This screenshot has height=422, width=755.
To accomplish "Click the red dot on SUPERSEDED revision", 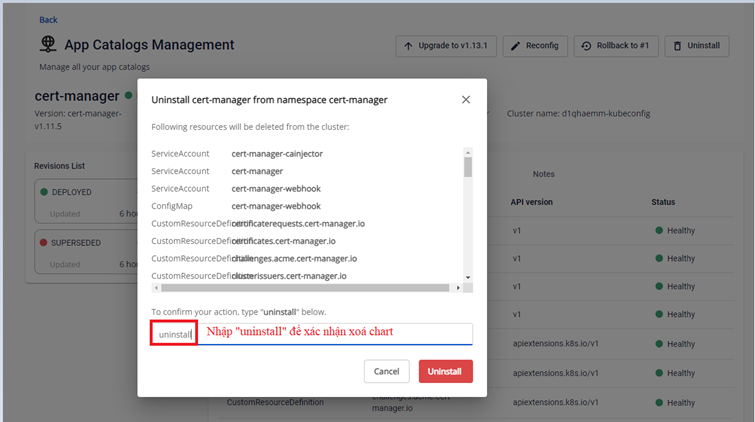I will pos(44,243).
